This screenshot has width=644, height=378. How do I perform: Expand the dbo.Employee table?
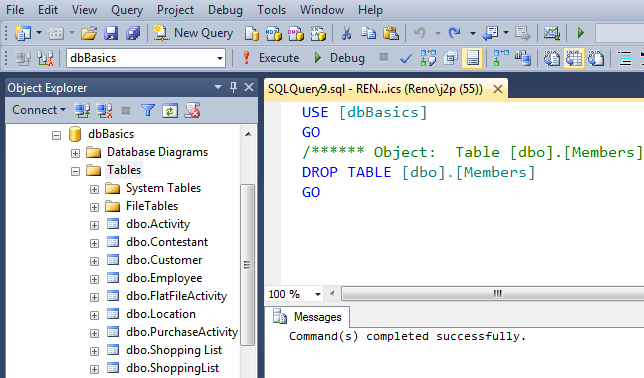coord(94,279)
